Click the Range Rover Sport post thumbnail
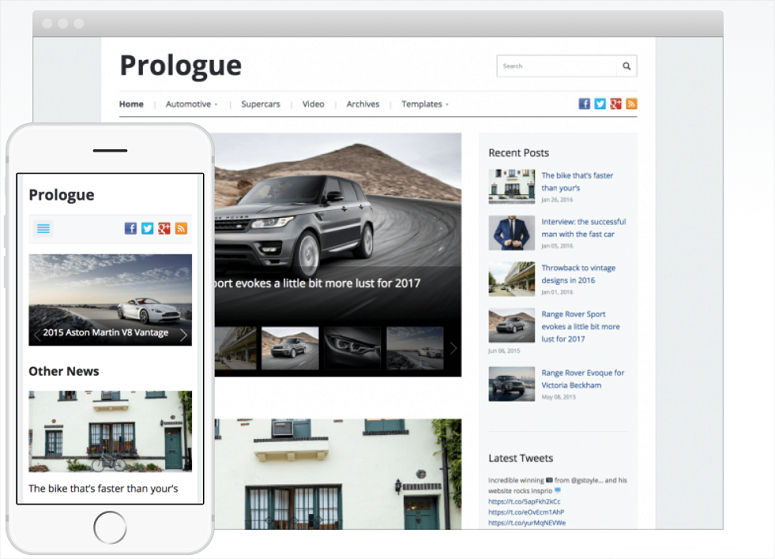Viewport: 775px width, 559px height. (x=512, y=326)
